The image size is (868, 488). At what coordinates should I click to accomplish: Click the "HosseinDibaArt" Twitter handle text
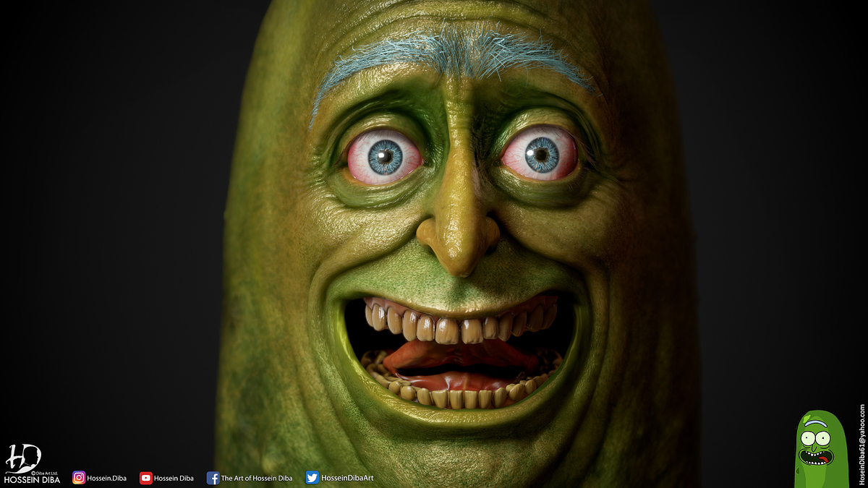(x=347, y=478)
